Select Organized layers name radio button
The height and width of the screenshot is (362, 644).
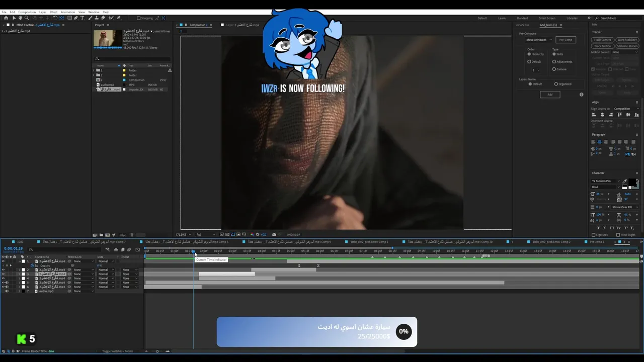[556, 84]
